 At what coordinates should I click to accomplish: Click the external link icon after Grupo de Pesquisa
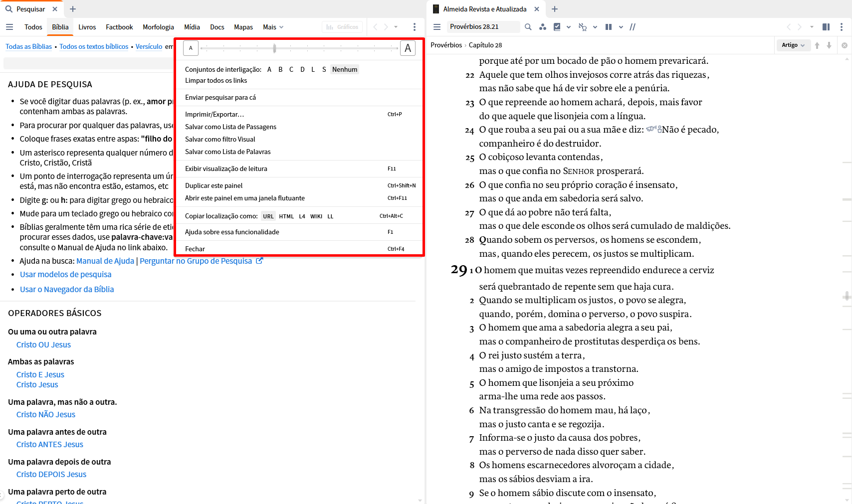[x=259, y=261]
